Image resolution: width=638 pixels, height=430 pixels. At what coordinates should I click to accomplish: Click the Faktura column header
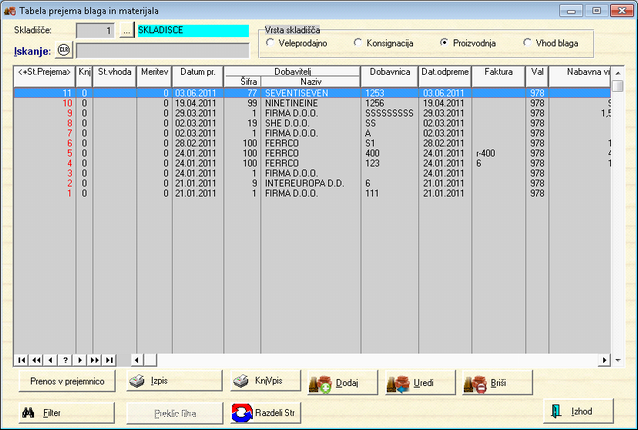click(498, 74)
